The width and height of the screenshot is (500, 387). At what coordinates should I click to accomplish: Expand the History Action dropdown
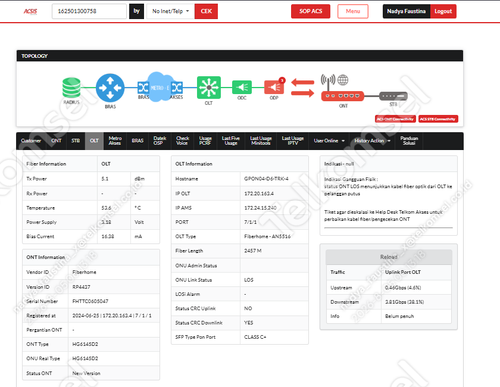click(372, 141)
